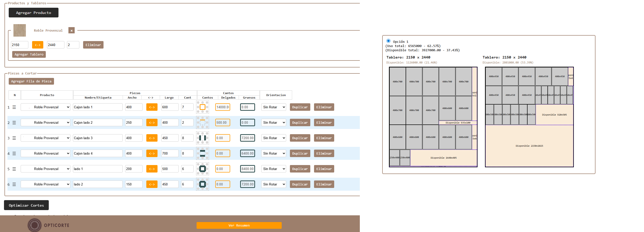Click the Roble Provenzal wood texture swatch
The image size is (644, 232).
click(x=20, y=31)
